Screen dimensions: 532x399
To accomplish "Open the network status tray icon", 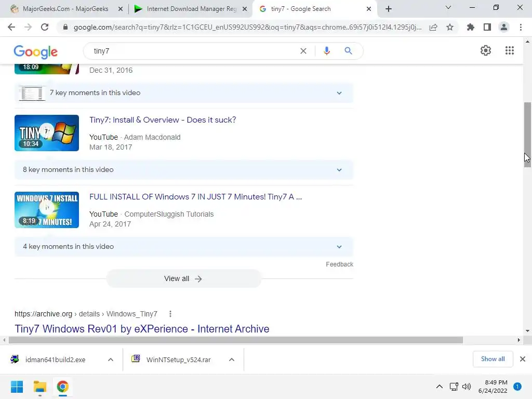I will coord(454,387).
